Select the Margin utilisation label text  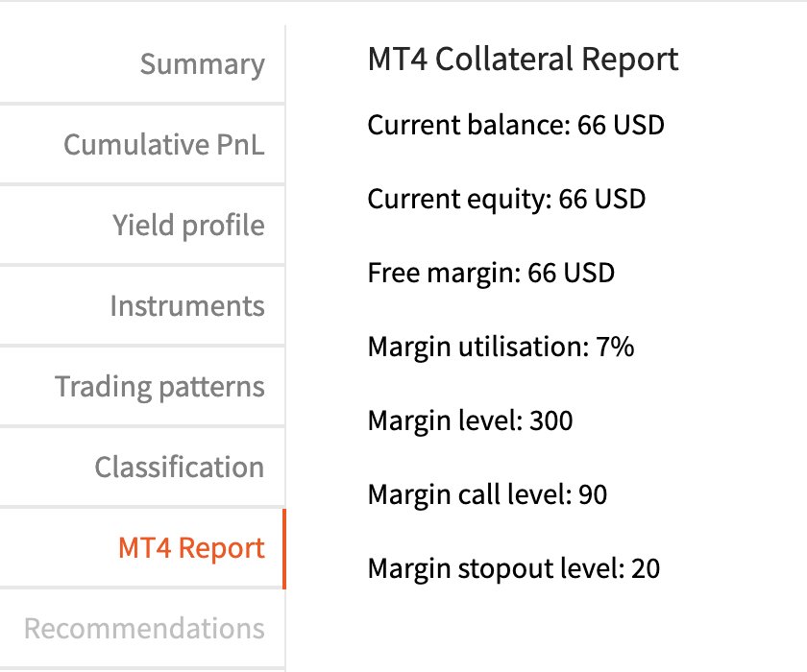tap(478, 347)
